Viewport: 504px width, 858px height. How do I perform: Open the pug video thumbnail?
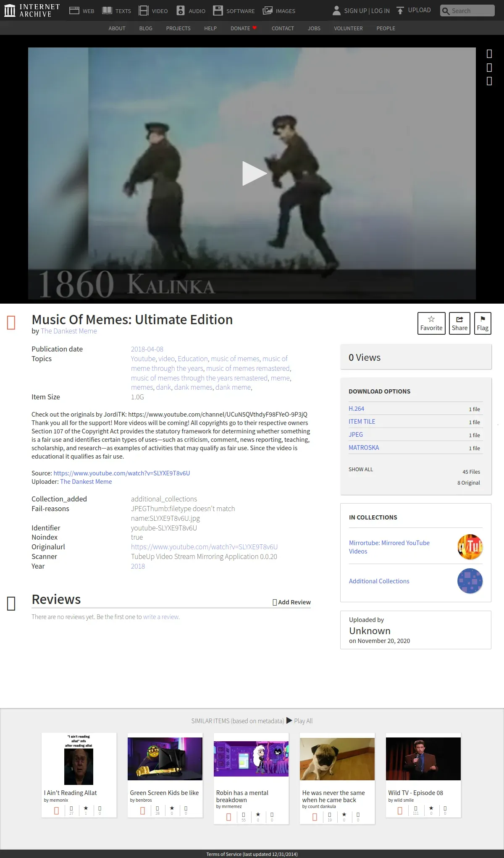(x=337, y=759)
